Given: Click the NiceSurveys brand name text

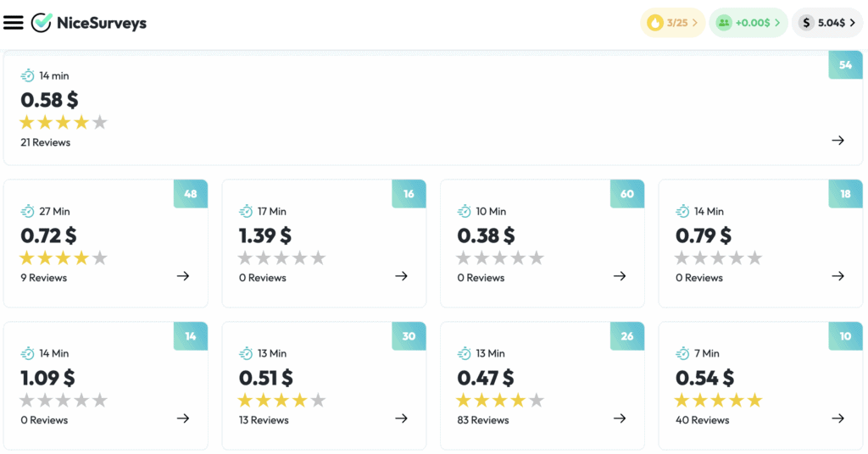Looking at the screenshot, I should 101,23.
